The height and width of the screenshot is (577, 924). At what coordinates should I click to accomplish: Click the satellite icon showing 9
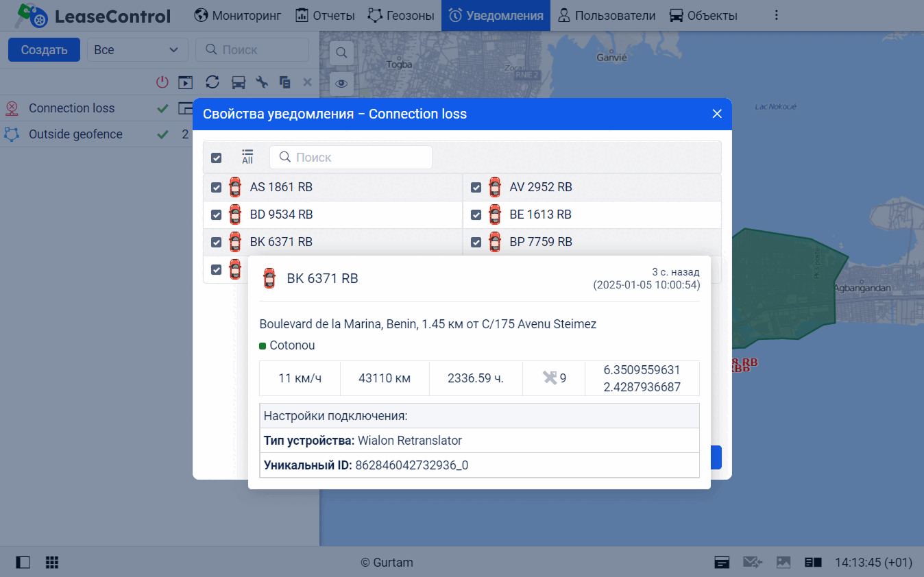point(550,378)
